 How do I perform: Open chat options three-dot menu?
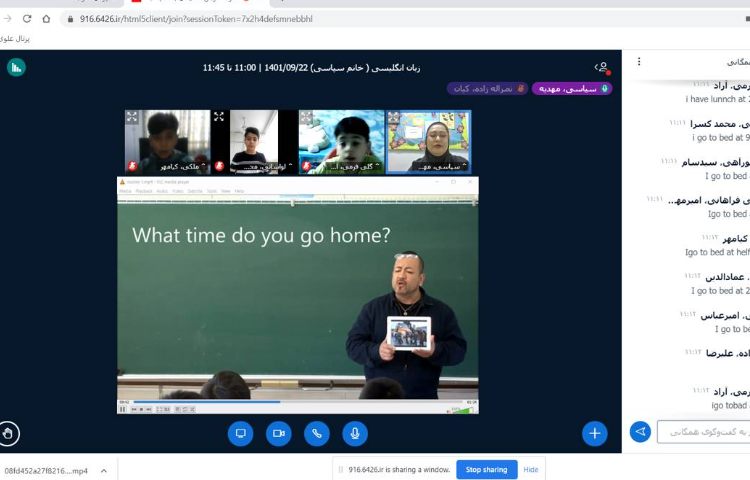(640, 61)
